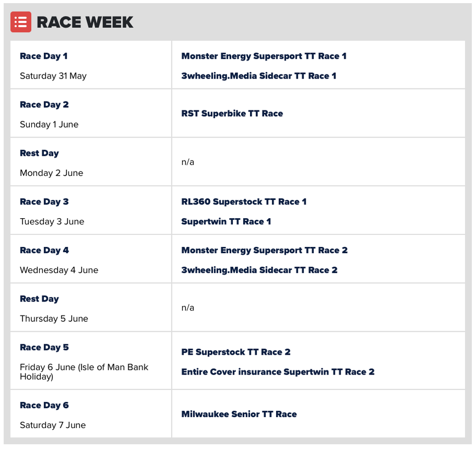Select the Race Day 5 heading
Screen dimensions: 476x450
click(44, 347)
